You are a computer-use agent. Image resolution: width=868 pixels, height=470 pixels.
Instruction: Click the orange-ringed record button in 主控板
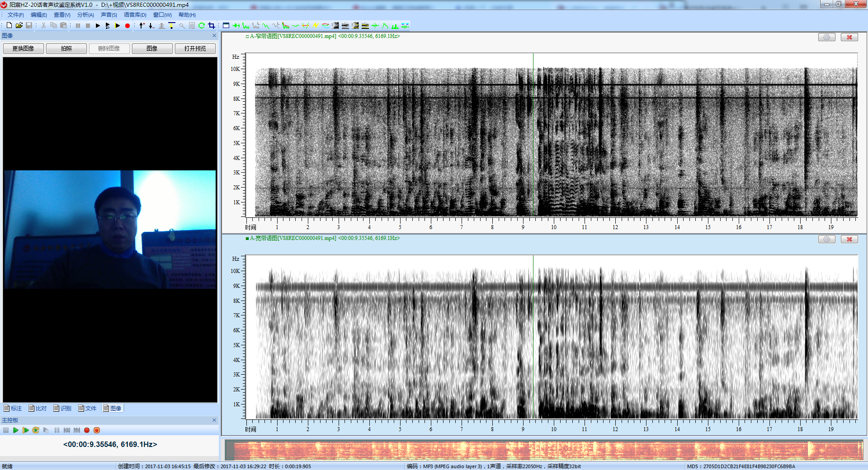pos(97,430)
